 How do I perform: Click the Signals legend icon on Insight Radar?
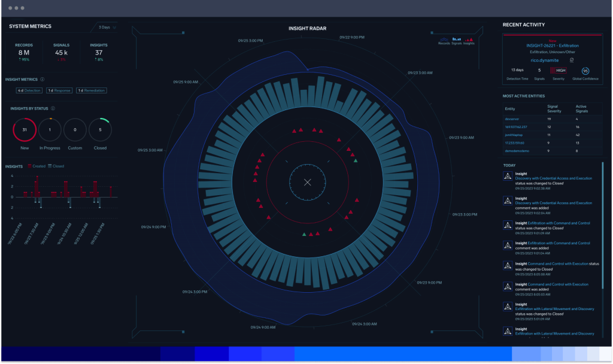coord(456,40)
